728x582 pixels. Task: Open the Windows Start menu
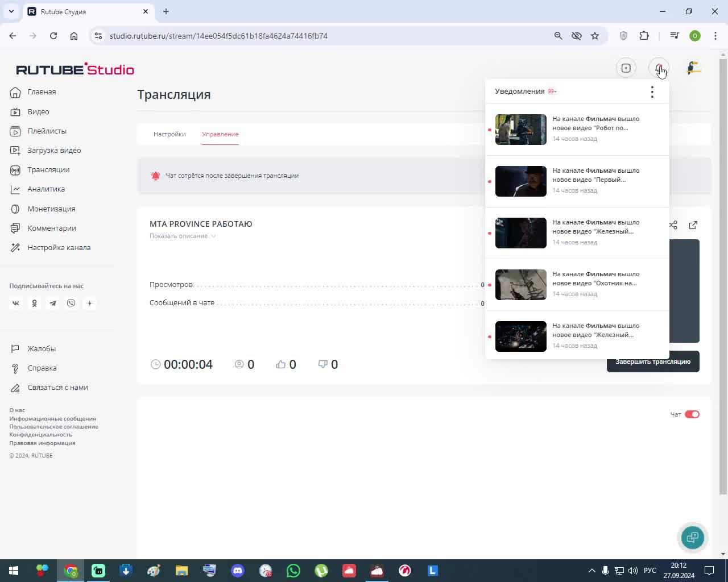point(14,571)
